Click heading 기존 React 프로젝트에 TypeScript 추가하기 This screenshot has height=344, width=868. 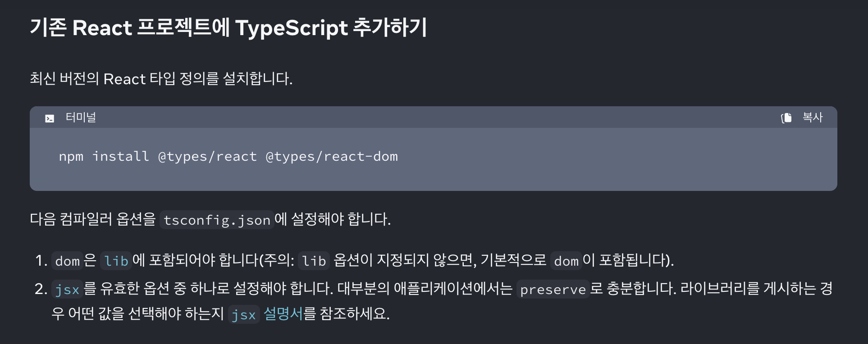coord(228,27)
